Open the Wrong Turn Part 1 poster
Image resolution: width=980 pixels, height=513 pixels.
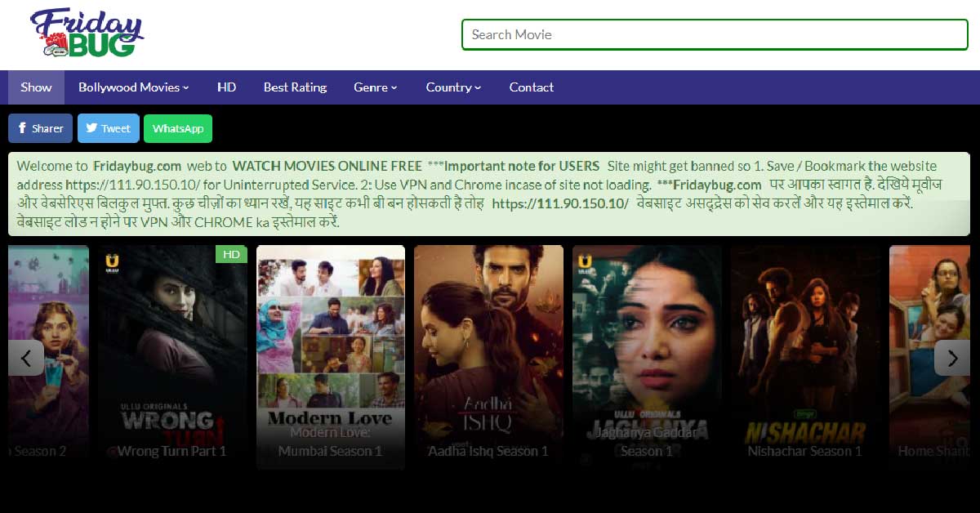[x=172, y=358]
